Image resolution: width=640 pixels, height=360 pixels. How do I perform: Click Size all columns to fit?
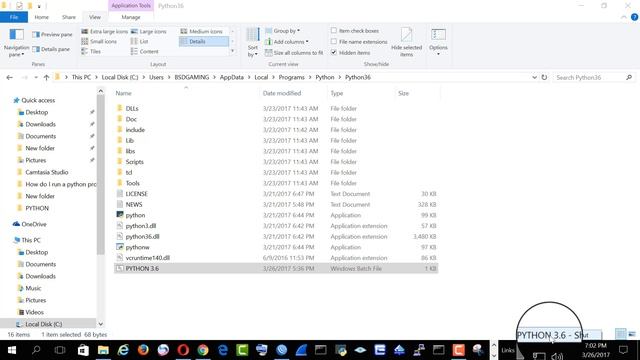point(294,53)
